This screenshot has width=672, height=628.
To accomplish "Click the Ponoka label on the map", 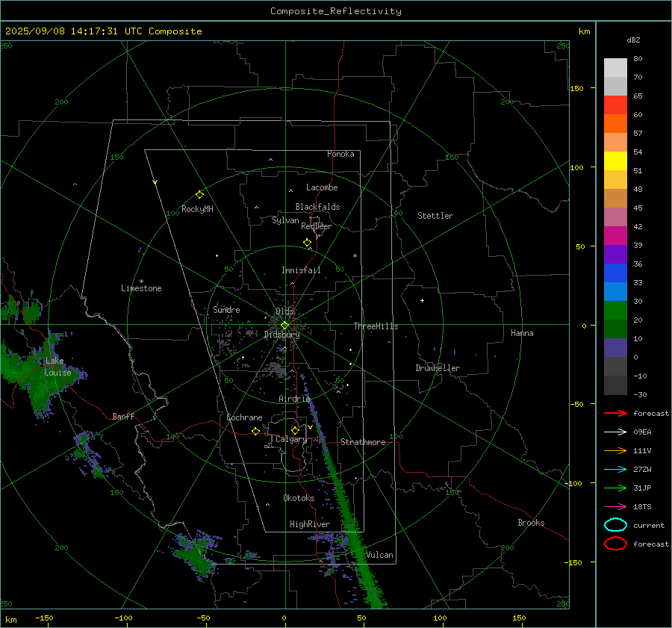I will tap(340, 154).
